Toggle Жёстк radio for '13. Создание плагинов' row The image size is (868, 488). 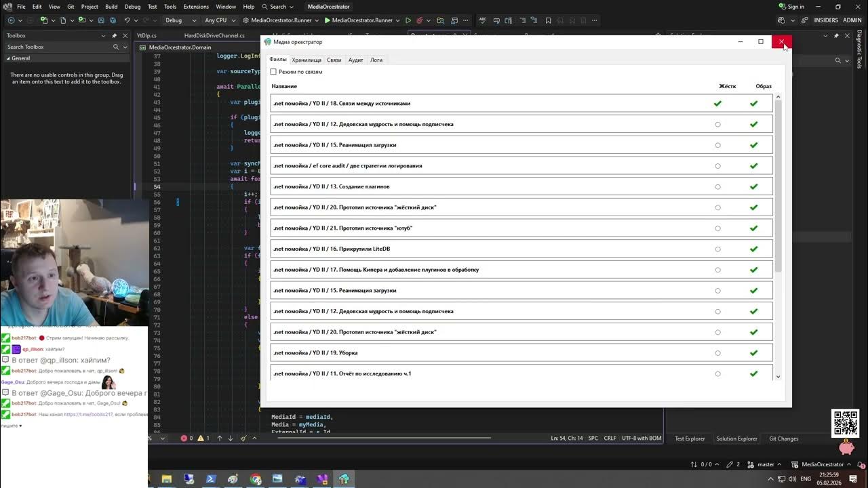click(717, 187)
